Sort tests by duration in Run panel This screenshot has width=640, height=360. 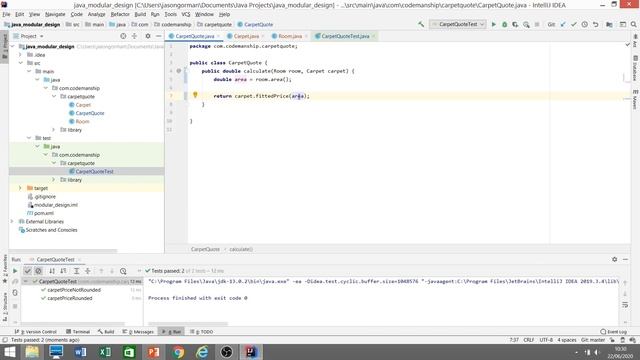pyautogui.click(x=63, y=271)
